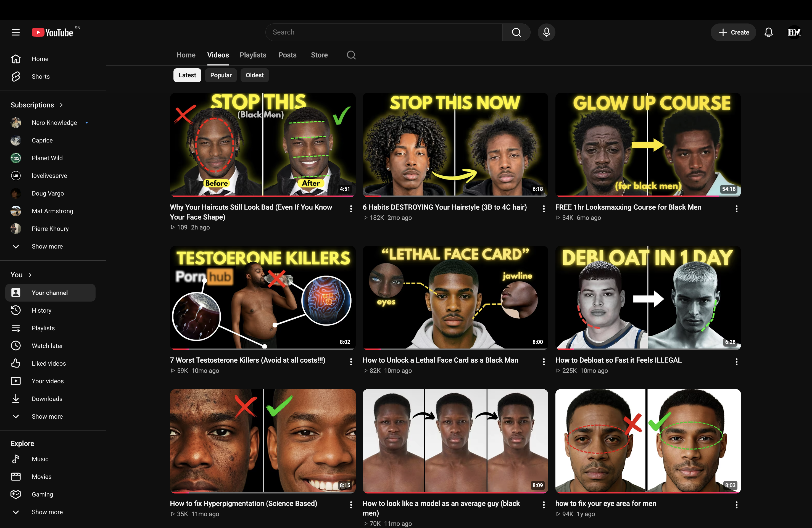Open the Testosterone Killers video thumbnail
This screenshot has height=528, width=812.
263,297
